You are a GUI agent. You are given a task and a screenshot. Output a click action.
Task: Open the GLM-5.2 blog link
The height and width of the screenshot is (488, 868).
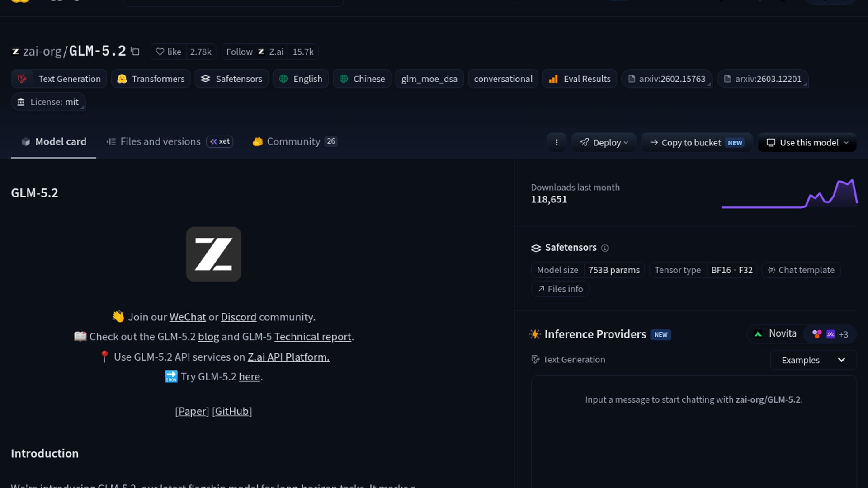[x=208, y=337]
